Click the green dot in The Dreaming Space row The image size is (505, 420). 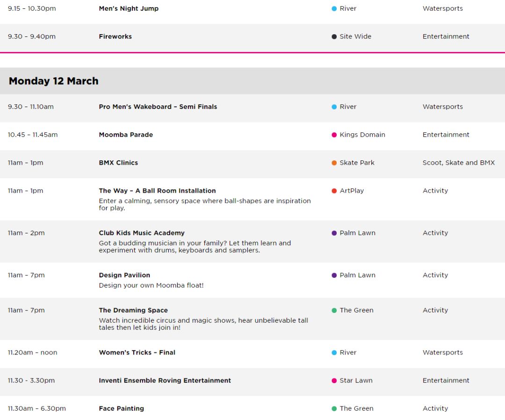334,311
